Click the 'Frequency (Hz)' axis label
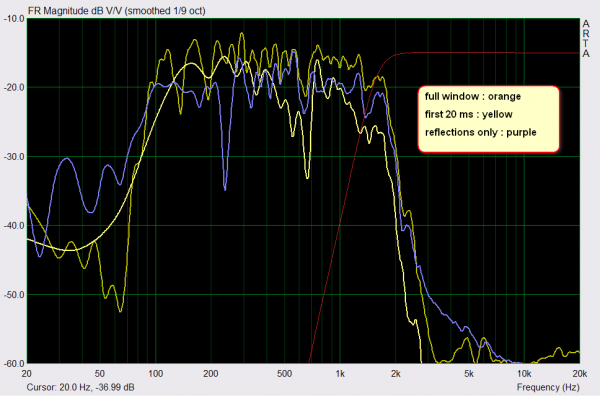Image resolution: width=600 pixels, height=396 pixels. (548, 387)
